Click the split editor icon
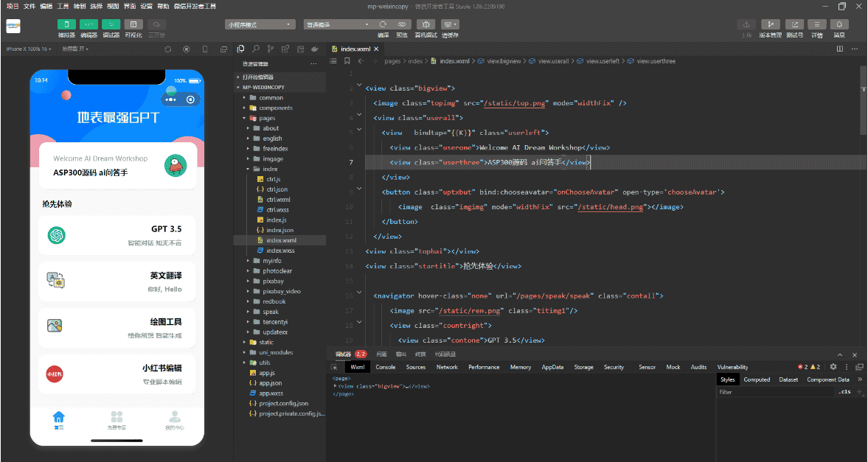The width and height of the screenshot is (868, 462). click(839, 49)
